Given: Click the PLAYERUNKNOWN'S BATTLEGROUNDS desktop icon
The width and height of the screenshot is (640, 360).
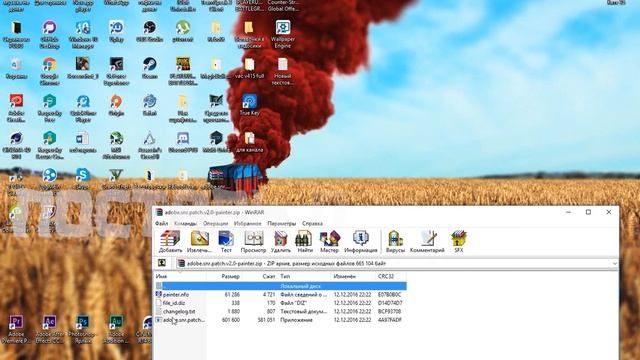Looking at the screenshot, I should pyautogui.click(x=182, y=71).
